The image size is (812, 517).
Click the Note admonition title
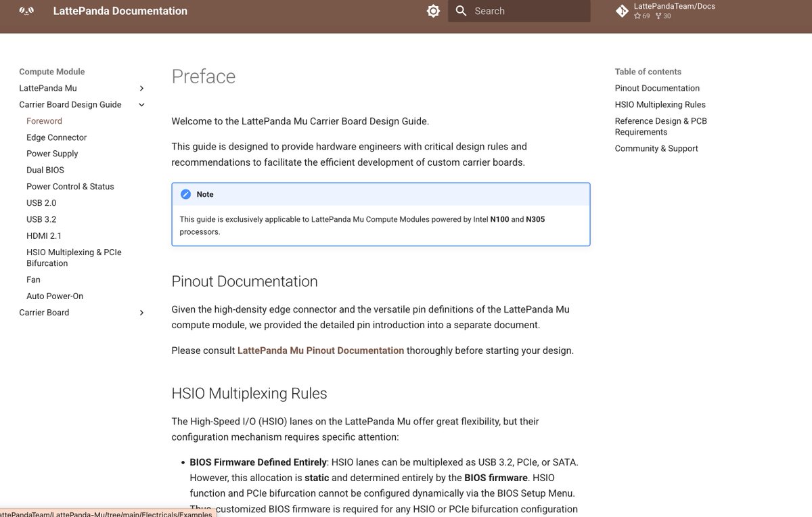point(205,194)
